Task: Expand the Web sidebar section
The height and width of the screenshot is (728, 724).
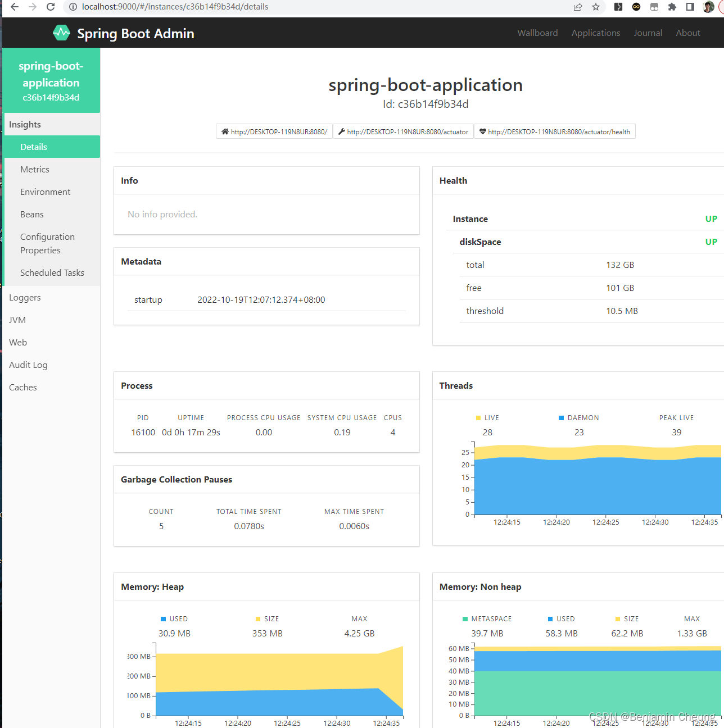Action: [52, 342]
